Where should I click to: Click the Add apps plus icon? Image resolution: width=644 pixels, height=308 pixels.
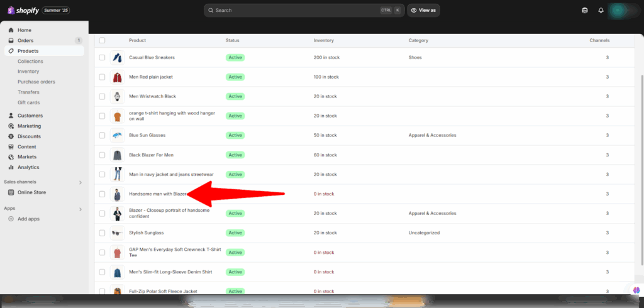tap(11, 219)
